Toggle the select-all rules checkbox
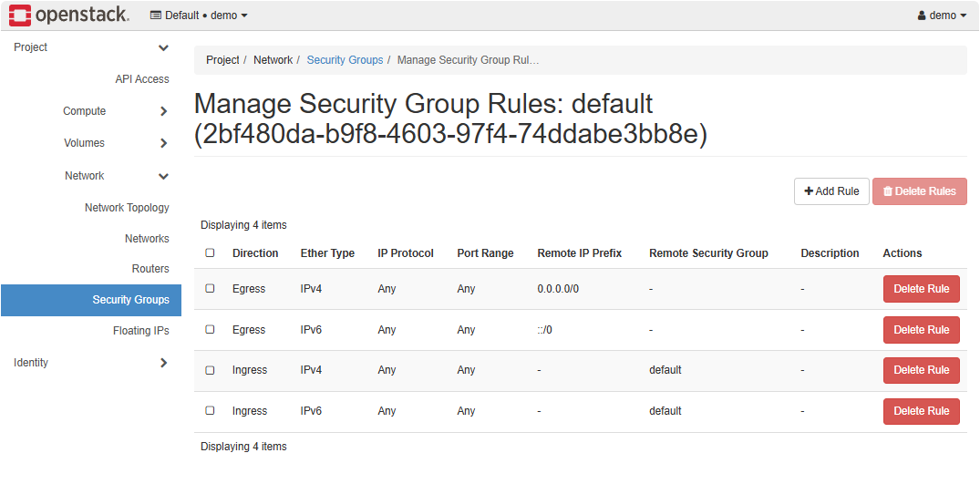980x484 pixels. coord(210,253)
